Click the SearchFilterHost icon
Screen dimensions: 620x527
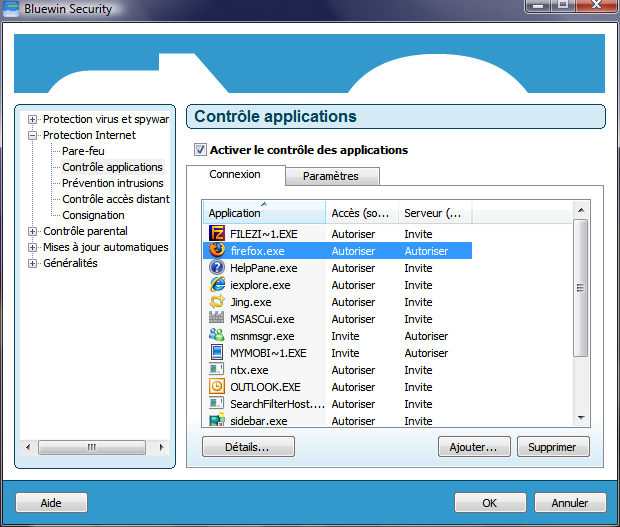[217, 403]
